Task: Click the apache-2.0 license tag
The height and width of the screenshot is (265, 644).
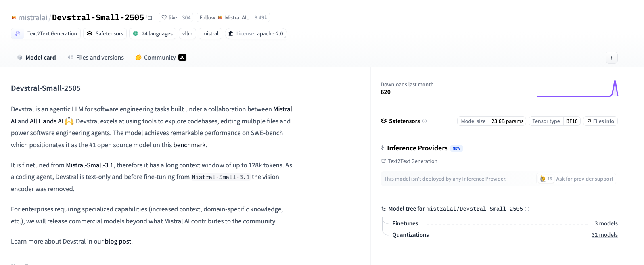Action: (x=256, y=33)
